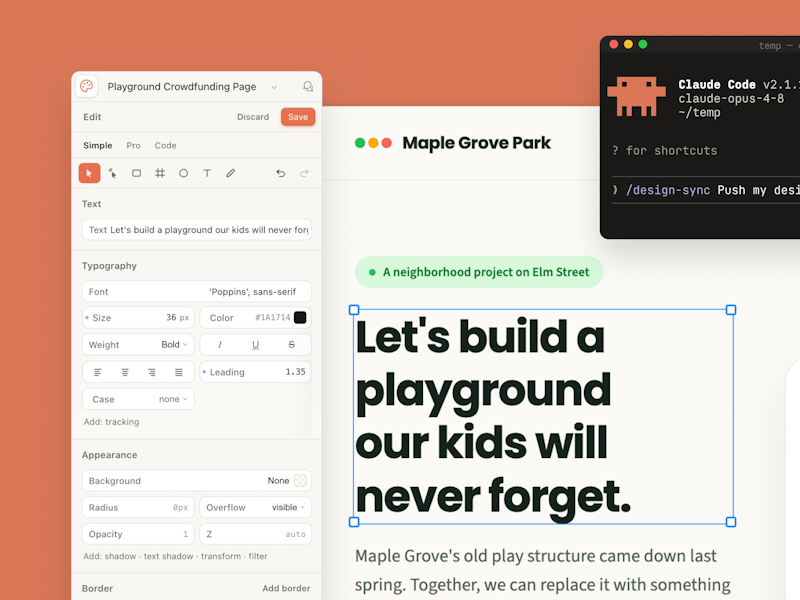Open the black text color swatch
The height and width of the screenshot is (600, 800).
pyautogui.click(x=300, y=317)
